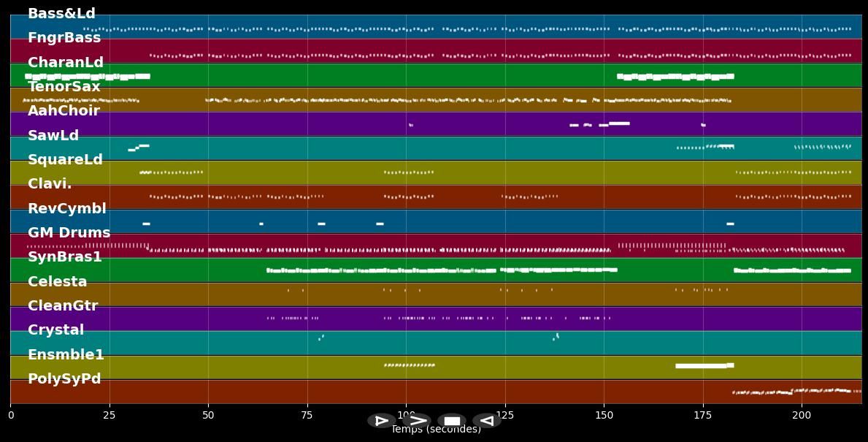Click the white square stop button
The height and width of the screenshot is (442, 868).
point(452,420)
